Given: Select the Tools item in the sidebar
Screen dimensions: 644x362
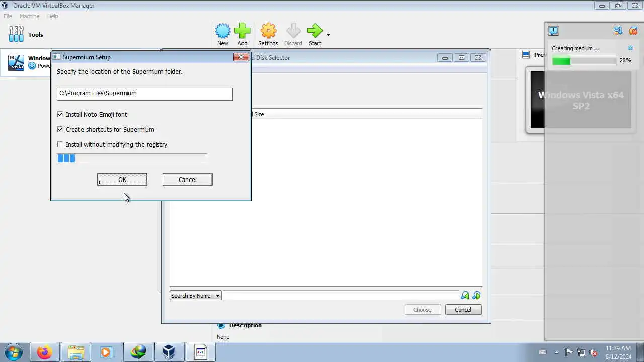Looking at the screenshot, I should (26, 35).
